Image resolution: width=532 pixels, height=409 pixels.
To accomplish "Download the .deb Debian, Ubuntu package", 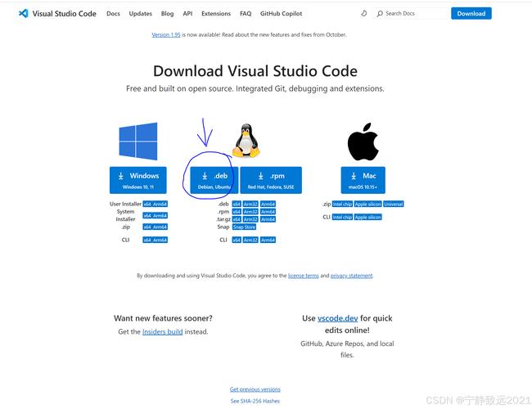I will click(x=214, y=180).
